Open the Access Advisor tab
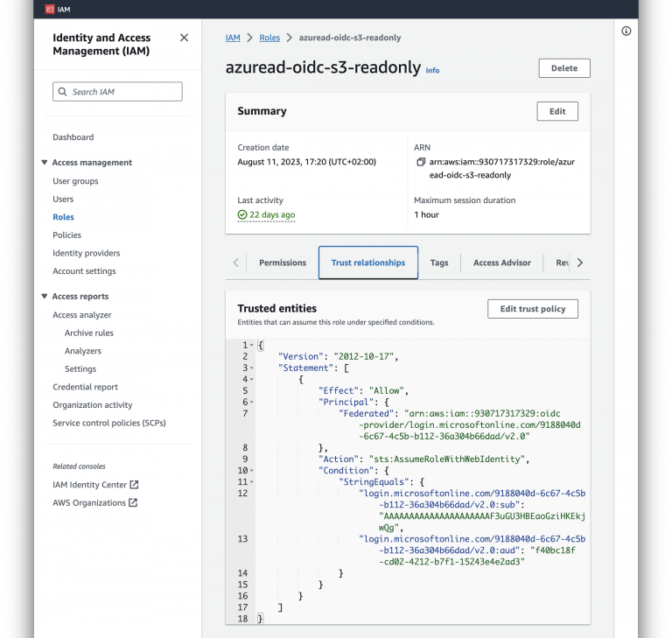 click(x=501, y=263)
